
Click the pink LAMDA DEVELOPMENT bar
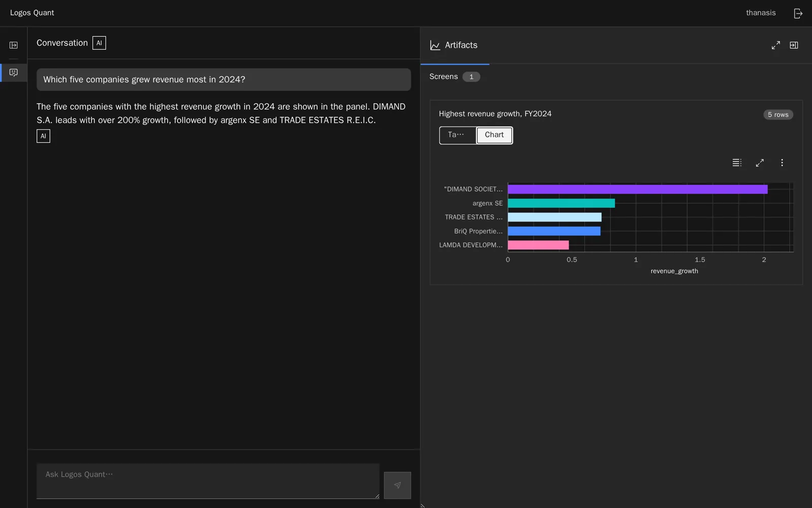pos(538,245)
